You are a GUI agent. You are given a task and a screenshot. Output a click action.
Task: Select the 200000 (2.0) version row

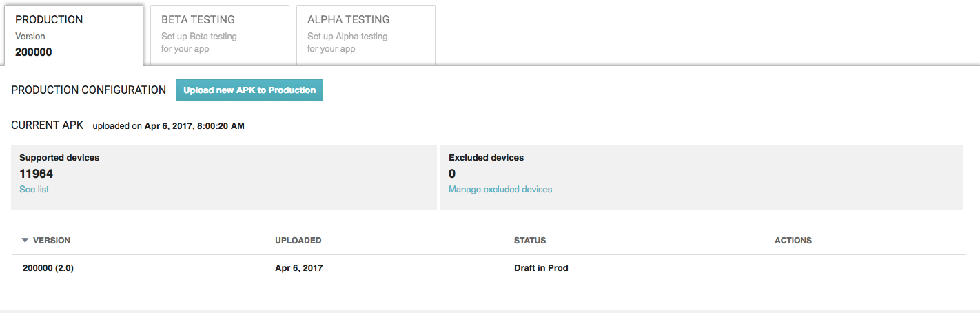coord(48,268)
